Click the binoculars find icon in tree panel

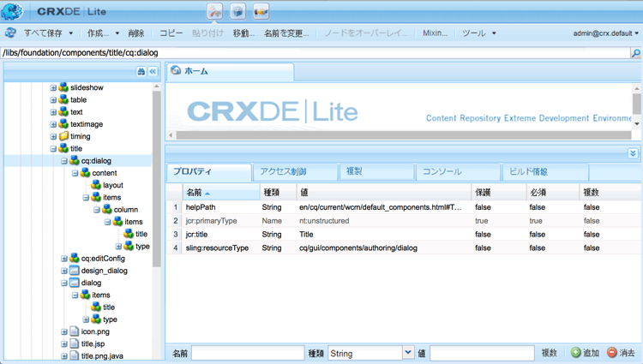[141, 72]
